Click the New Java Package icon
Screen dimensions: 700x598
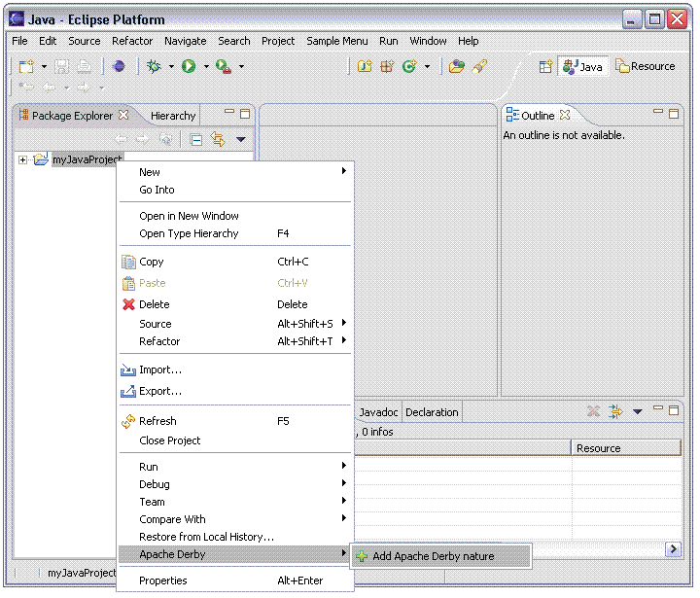point(387,66)
